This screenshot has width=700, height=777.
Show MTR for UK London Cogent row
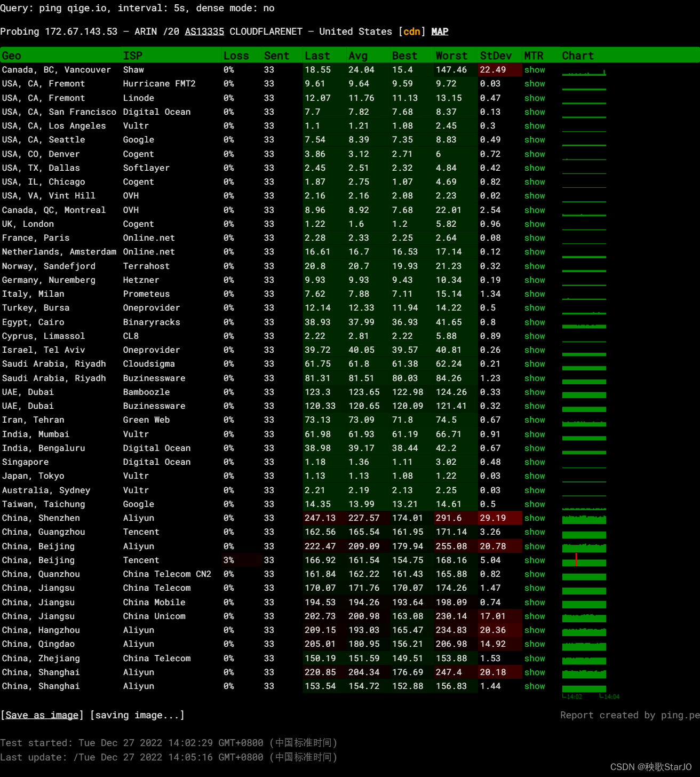point(535,224)
